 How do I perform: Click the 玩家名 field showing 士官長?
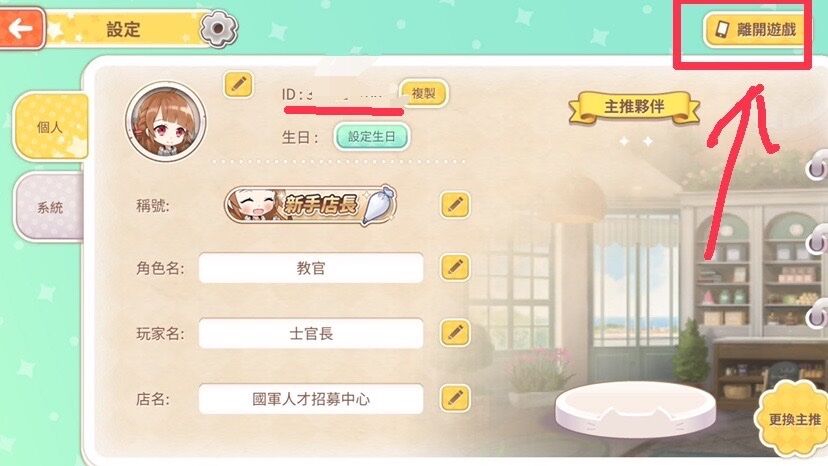[x=310, y=333]
